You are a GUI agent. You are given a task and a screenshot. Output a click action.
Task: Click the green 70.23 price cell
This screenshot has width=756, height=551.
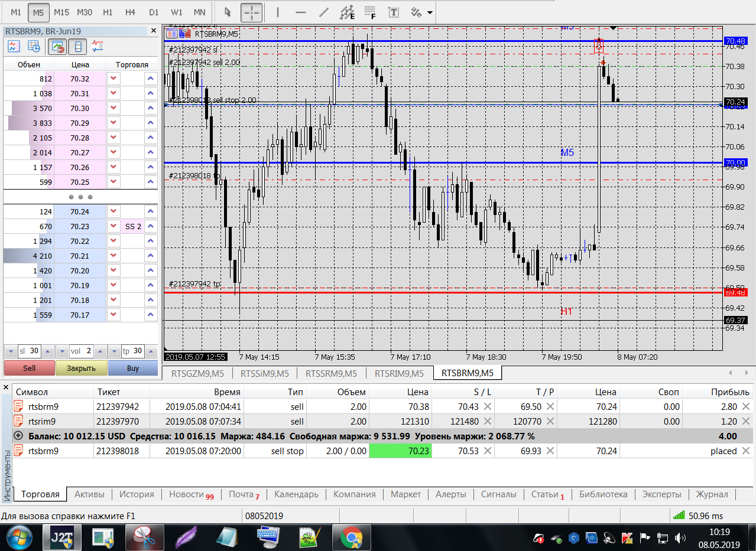(400, 451)
